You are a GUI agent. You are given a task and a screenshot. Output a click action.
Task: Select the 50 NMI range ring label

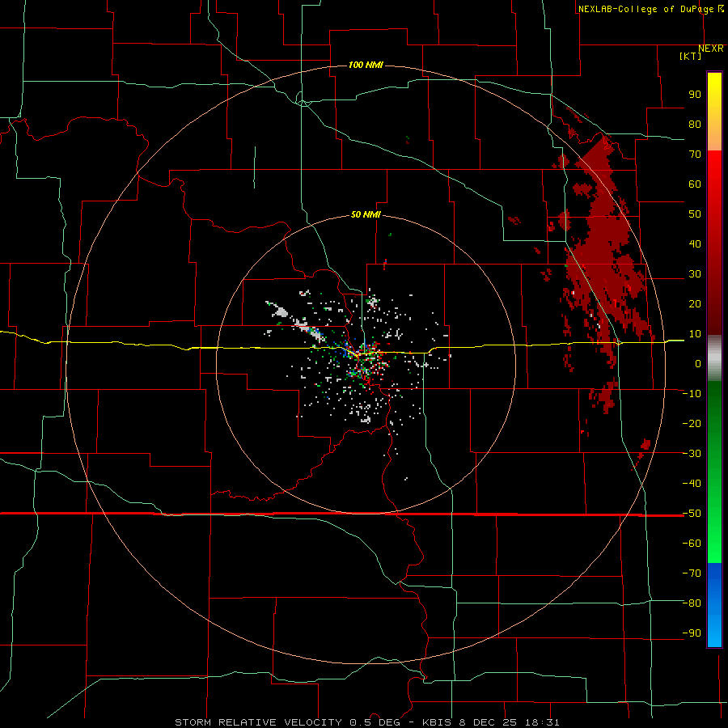[x=366, y=214]
